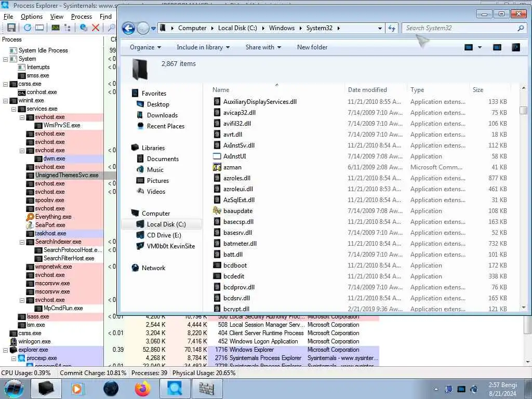Click the Find magnifier icon in Process Explorer toolbar
532x399 pixels.
click(x=111, y=28)
